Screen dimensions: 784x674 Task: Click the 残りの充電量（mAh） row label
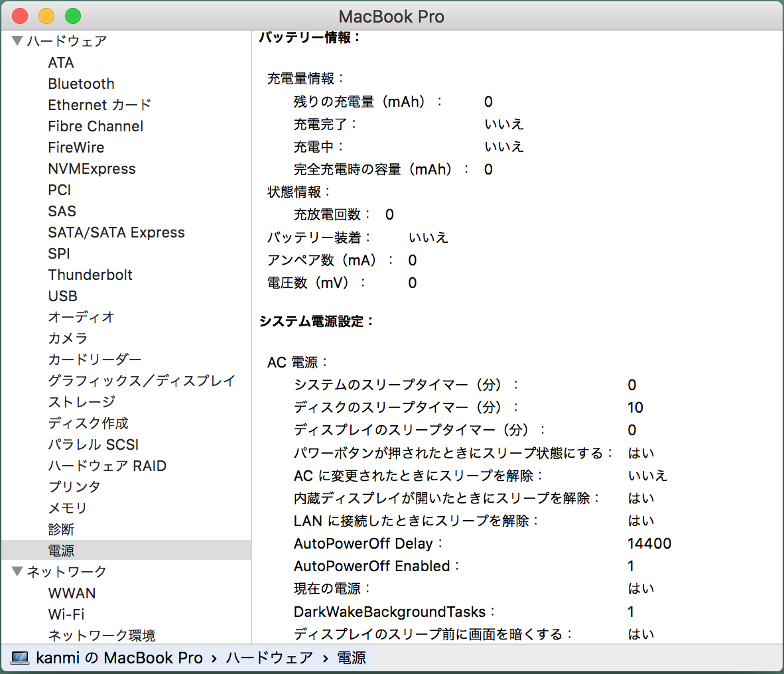coord(367,101)
